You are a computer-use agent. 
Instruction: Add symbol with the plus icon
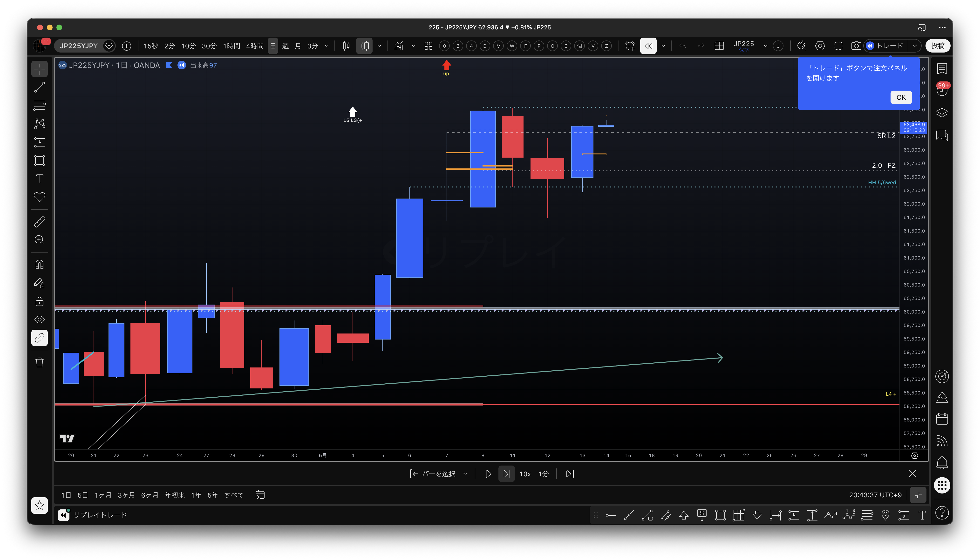pyautogui.click(x=126, y=46)
